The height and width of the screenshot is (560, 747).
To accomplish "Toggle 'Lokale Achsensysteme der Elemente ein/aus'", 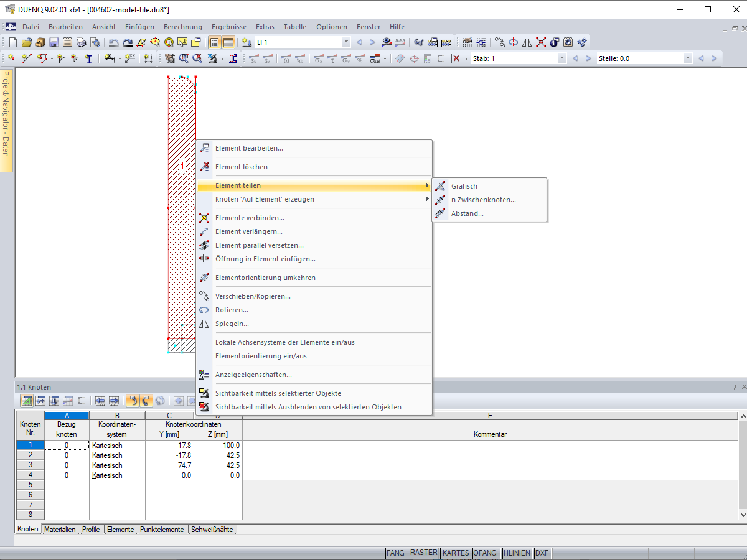I will pos(314,342).
